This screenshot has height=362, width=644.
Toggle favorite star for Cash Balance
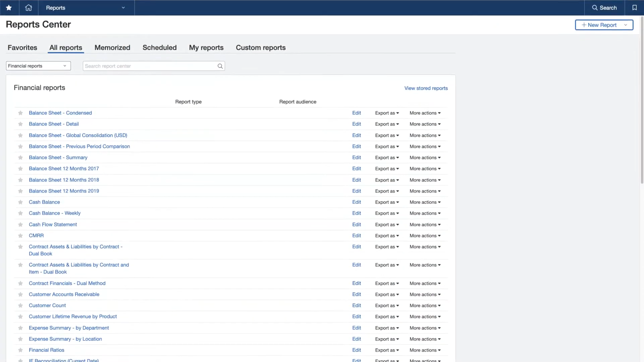point(20,202)
